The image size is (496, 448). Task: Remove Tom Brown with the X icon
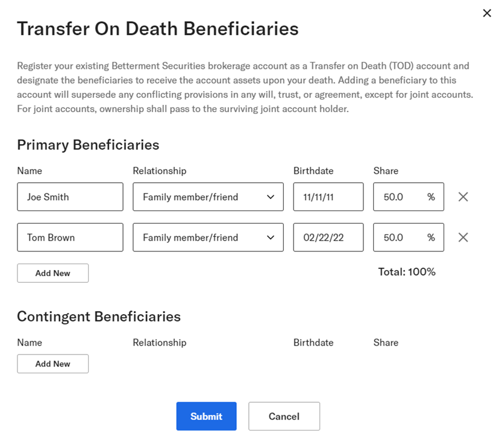[x=463, y=237]
